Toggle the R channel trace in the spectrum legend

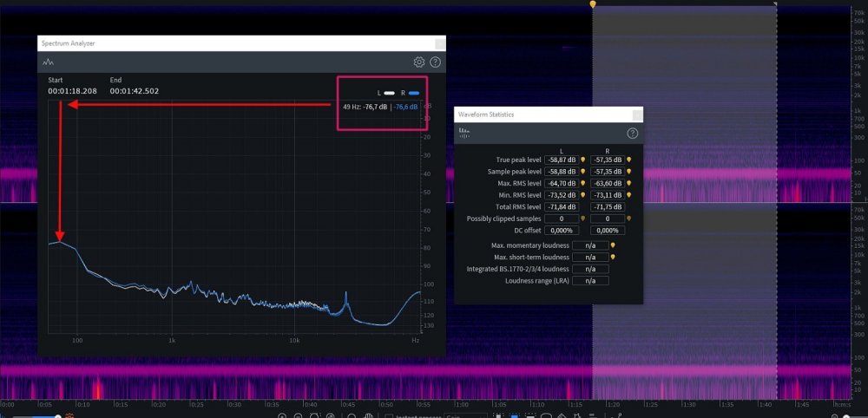tap(414, 93)
